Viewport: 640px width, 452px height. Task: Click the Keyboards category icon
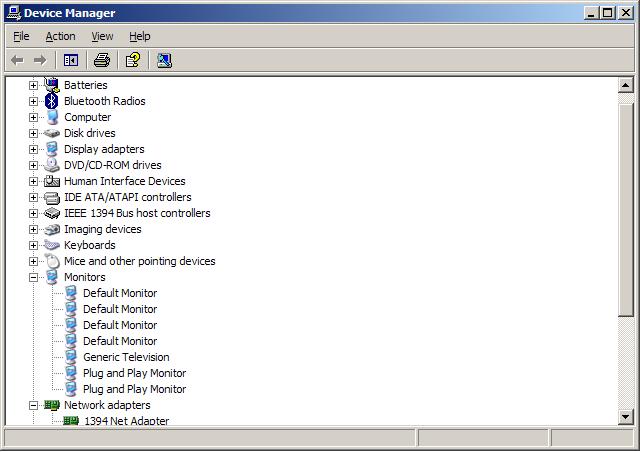point(52,245)
